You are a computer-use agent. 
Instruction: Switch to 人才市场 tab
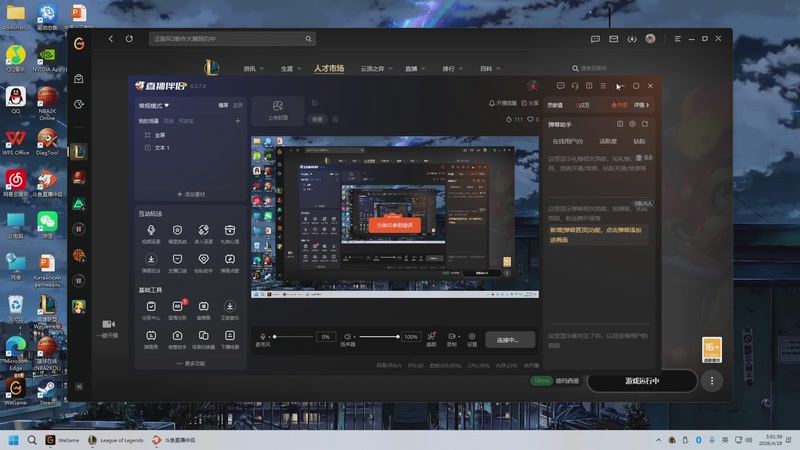pyautogui.click(x=329, y=68)
